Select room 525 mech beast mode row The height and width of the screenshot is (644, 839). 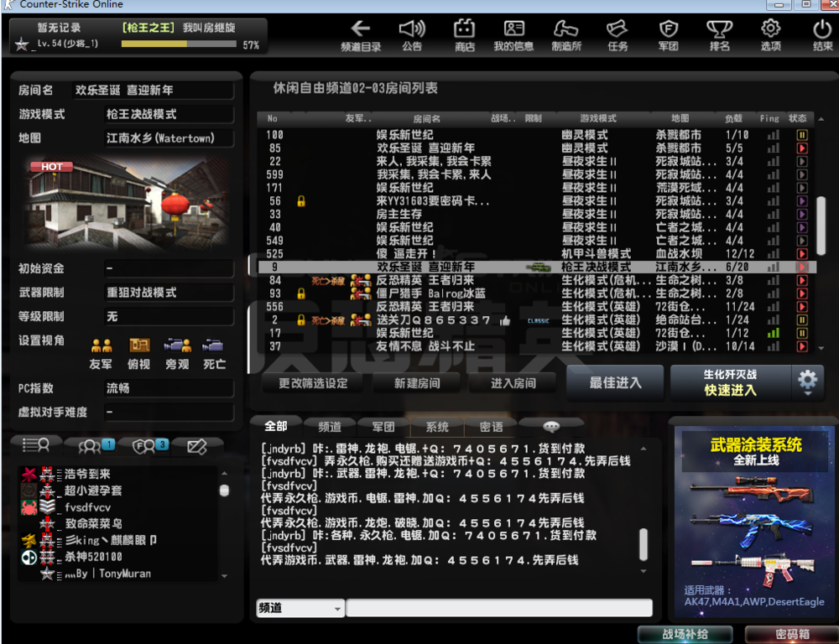[537, 253]
